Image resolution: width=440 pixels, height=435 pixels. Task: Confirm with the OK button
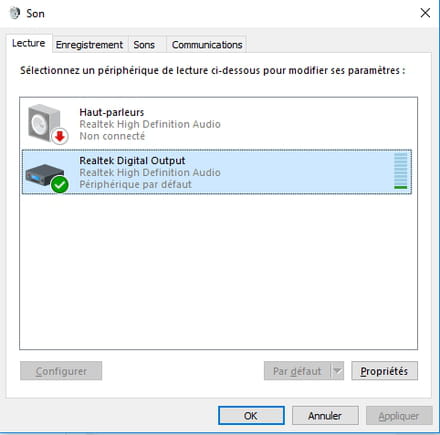click(251, 415)
